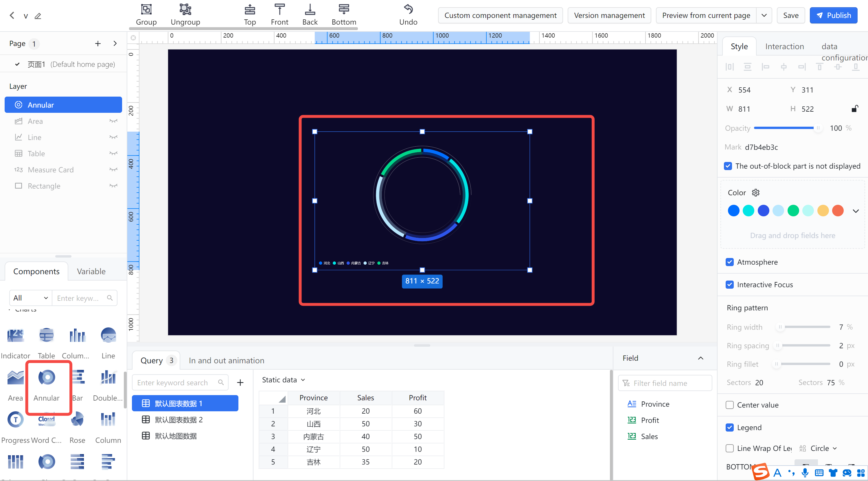868x481 pixels.
Task: Send layer to Bottom
Action: [344, 15]
